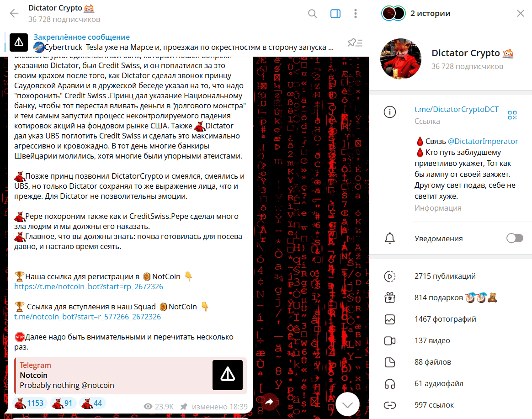Go back using the left arrow
532x419 pixels.
[14, 14]
